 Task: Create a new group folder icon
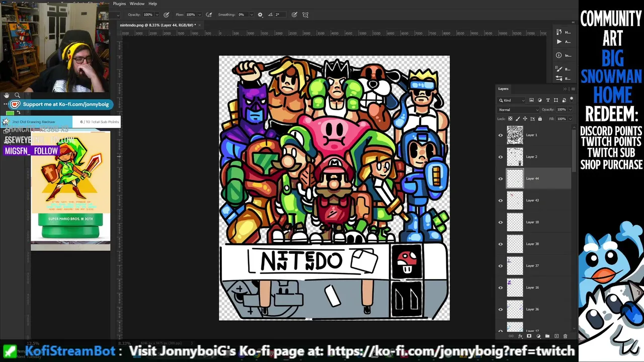(x=547, y=336)
